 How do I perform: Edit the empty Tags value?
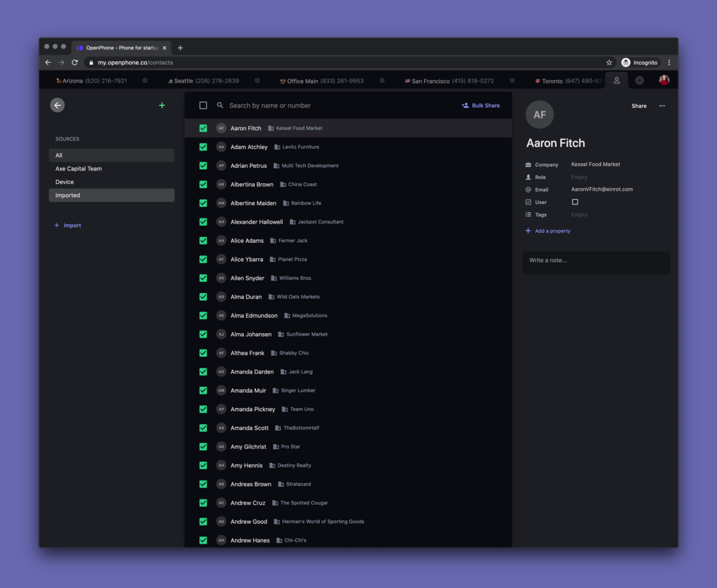579,215
